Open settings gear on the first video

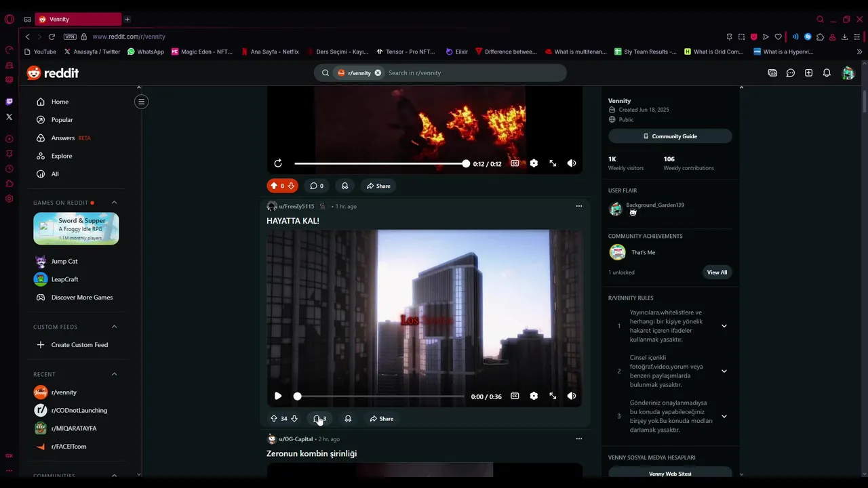(534, 163)
